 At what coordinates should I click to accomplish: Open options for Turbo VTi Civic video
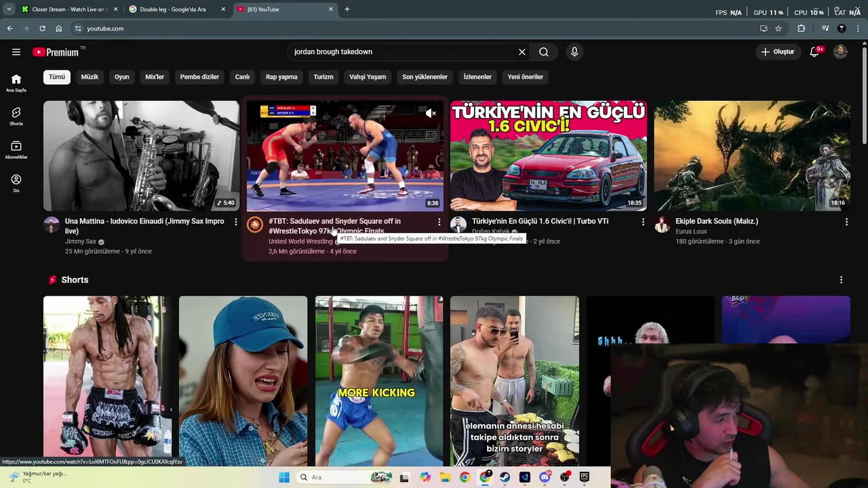pyautogui.click(x=643, y=222)
